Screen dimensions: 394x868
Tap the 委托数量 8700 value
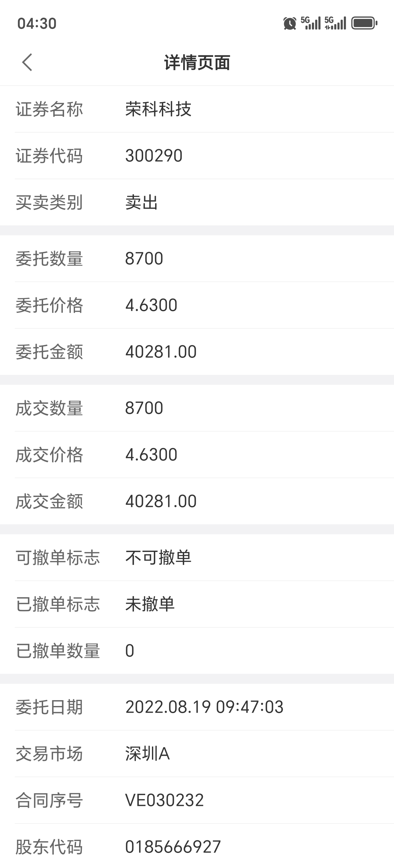pos(144,259)
